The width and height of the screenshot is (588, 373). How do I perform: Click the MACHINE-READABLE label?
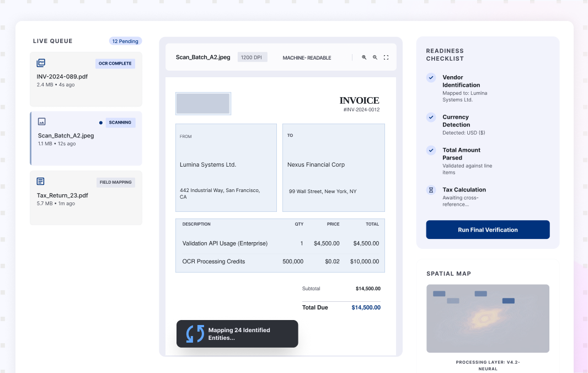pyautogui.click(x=307, y=58)
